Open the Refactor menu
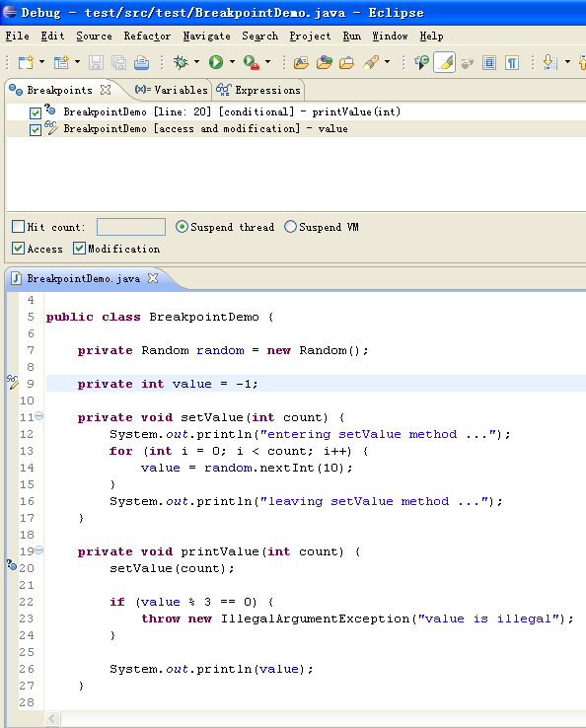 click(147, 36)
